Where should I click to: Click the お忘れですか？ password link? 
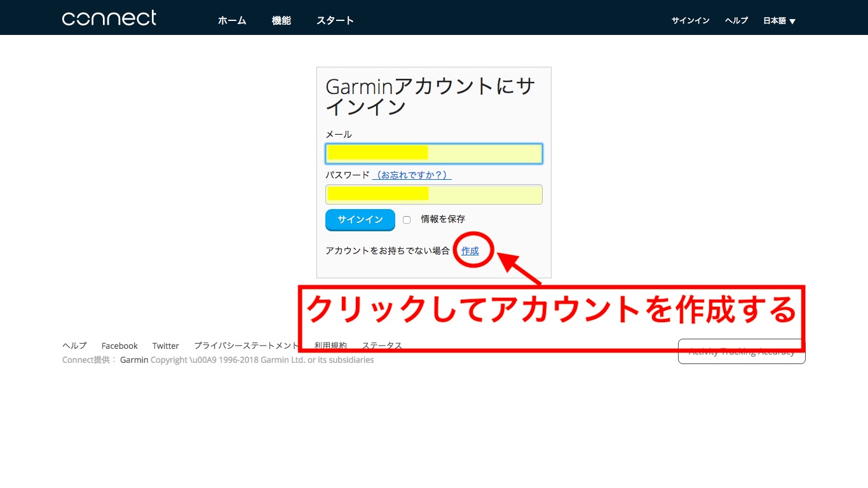(412, 175)
